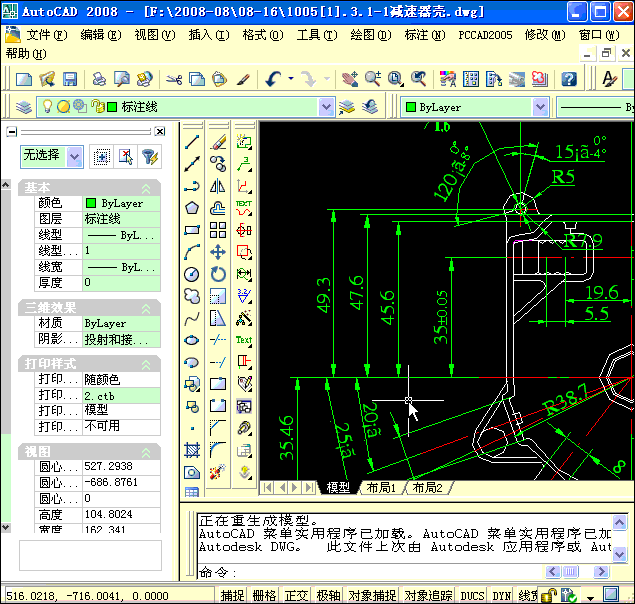Open the layer 标注线 dropdown list

point(326,107)
